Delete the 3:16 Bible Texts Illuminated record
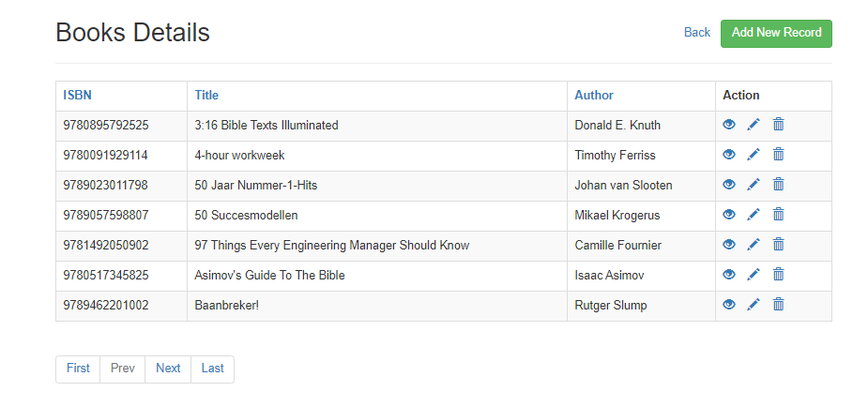 pyautogui.click(x=778, y=125)
